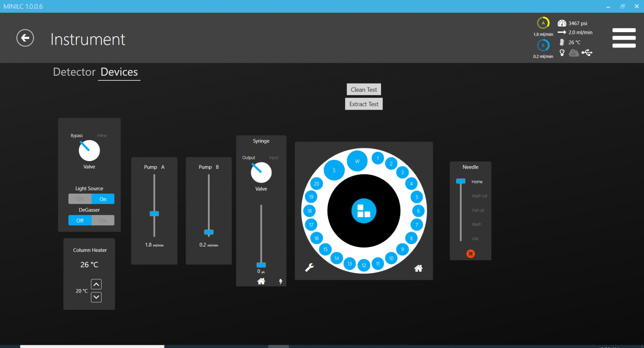Click the red needle stop icon
644x348 pixels.
point(470,254)
